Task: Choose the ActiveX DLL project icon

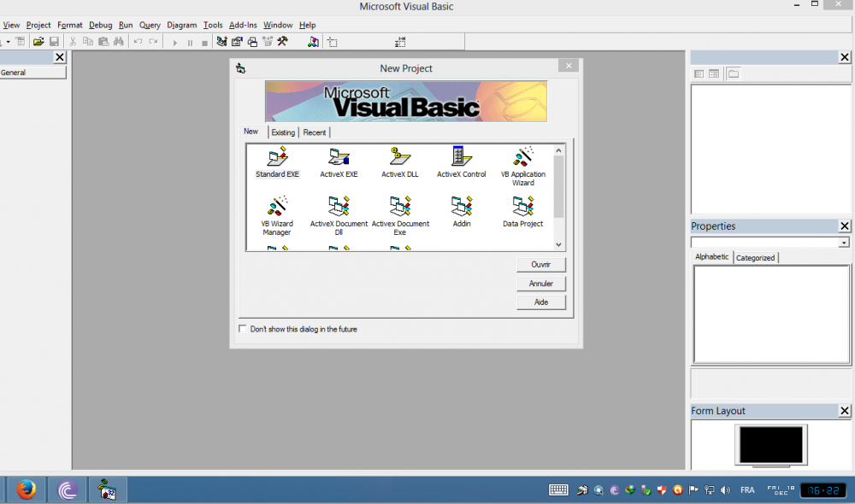Action: pos(399,161)
